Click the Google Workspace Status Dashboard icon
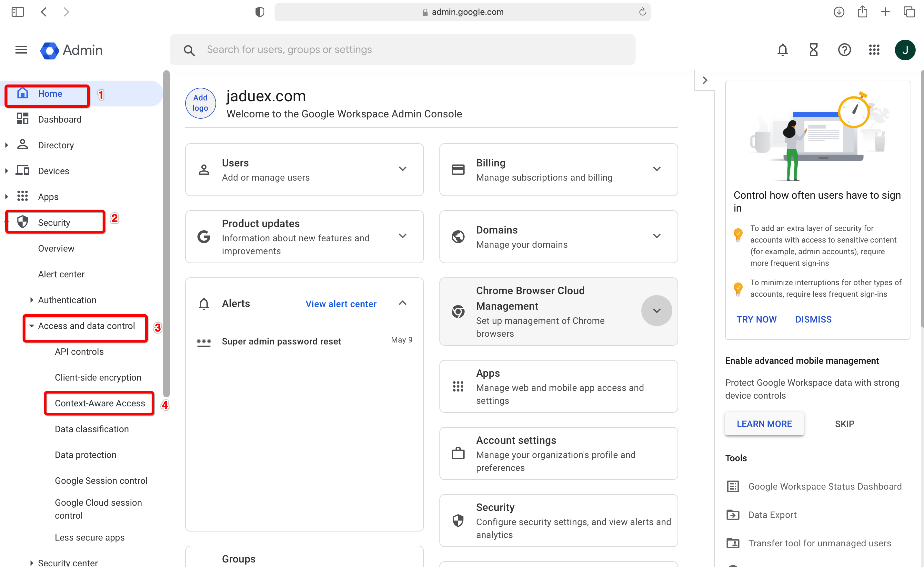924x567 pixels. click(x=732, y=486)
